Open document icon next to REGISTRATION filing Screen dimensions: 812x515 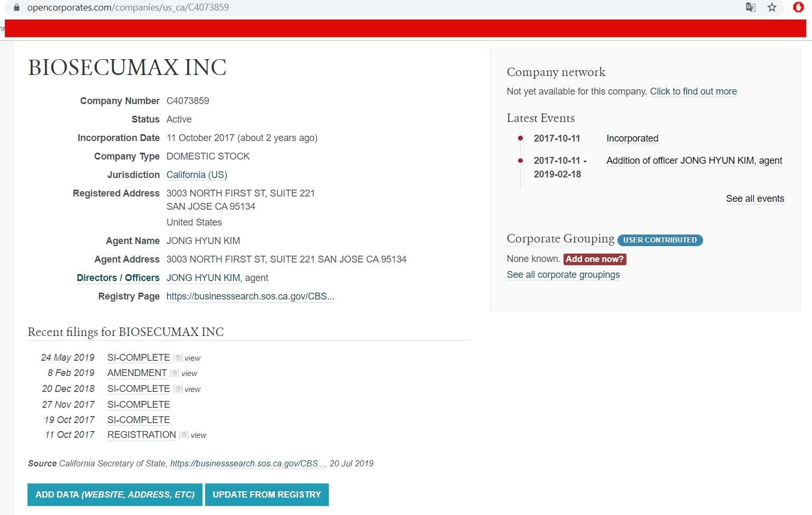184,435
